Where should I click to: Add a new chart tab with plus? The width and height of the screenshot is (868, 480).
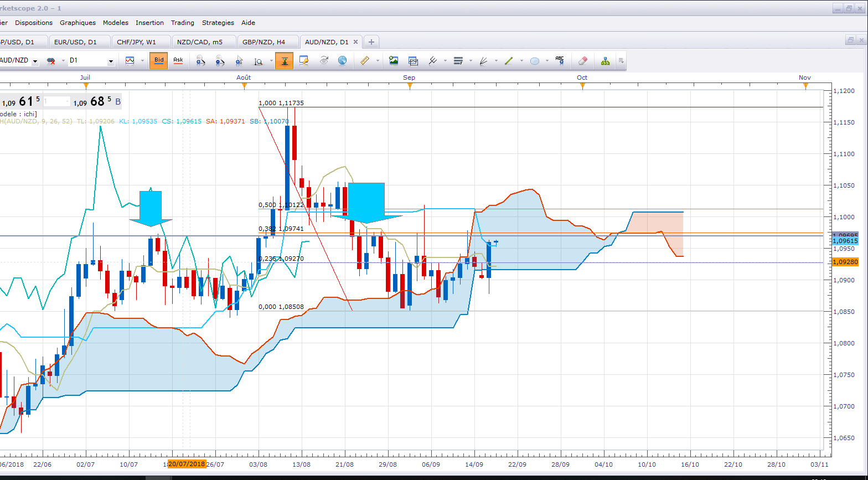click(x=371, y=42)
